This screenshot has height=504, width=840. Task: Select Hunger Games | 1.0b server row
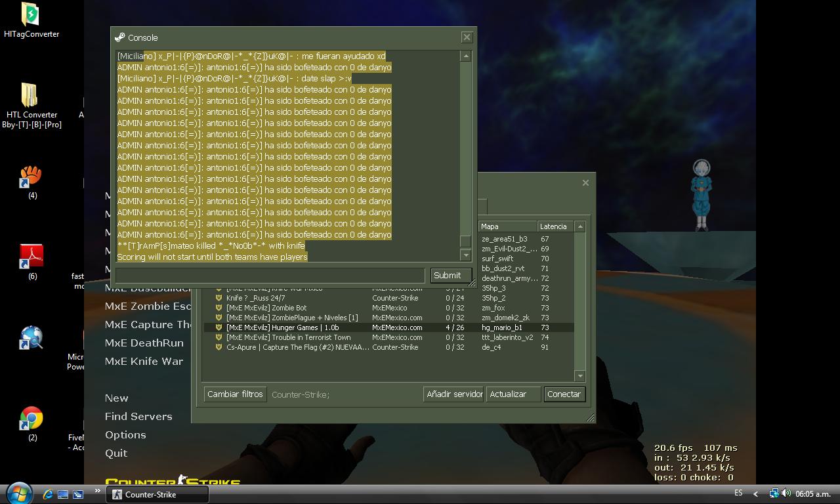click(x=388, y=327)
